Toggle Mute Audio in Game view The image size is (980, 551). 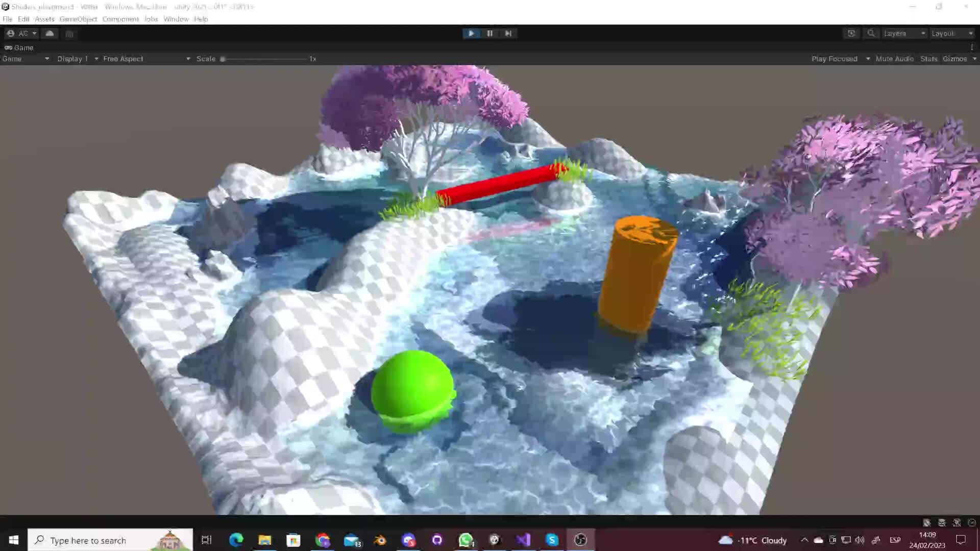coord(894,59)
